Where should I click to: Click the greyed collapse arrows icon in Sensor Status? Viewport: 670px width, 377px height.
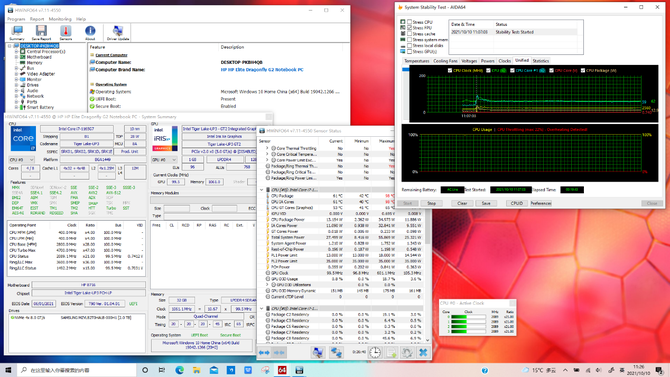279,353
